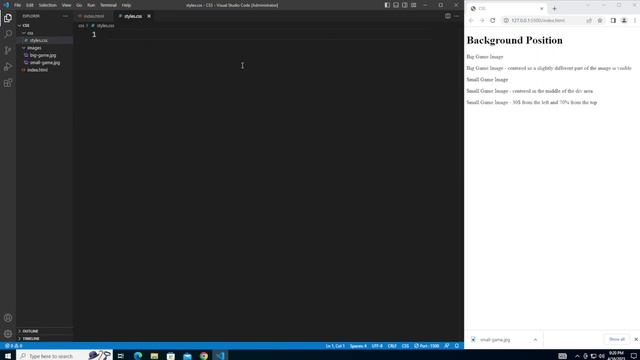Click the Windows taskbar search box

click(64, 356)
